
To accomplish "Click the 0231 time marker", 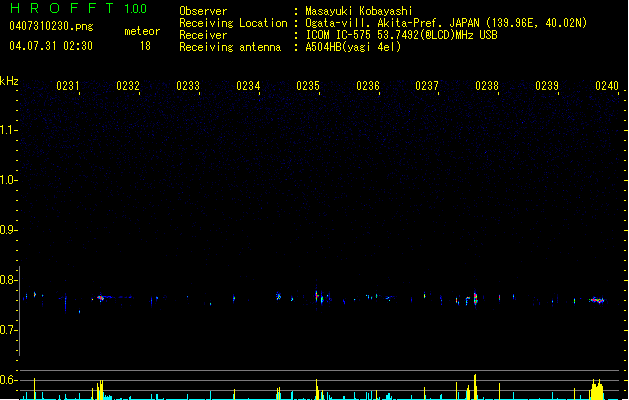I will click(68, 86).
